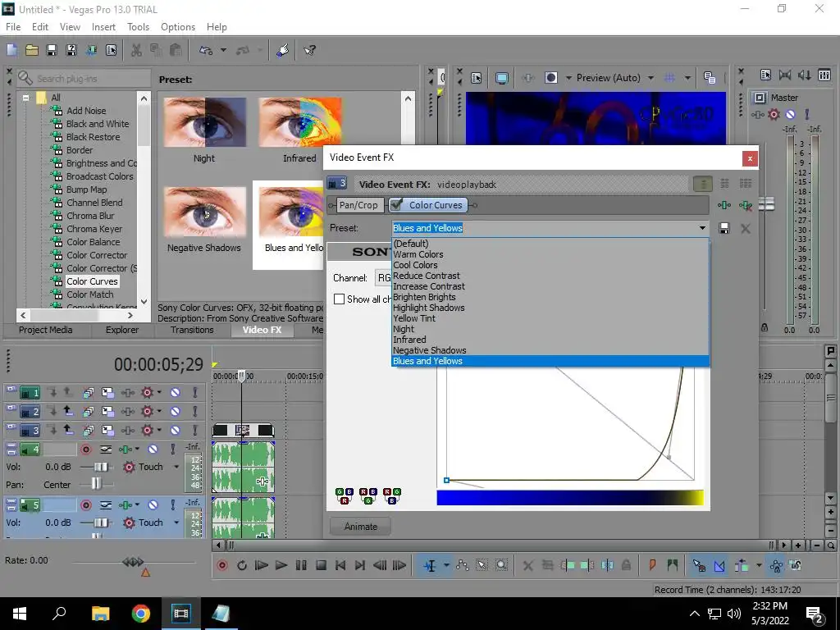Image resolution: width=840 pixels, height=630 pixels.
Task: Open Video Preview on External Monitor icon
Action: point(502,78)
